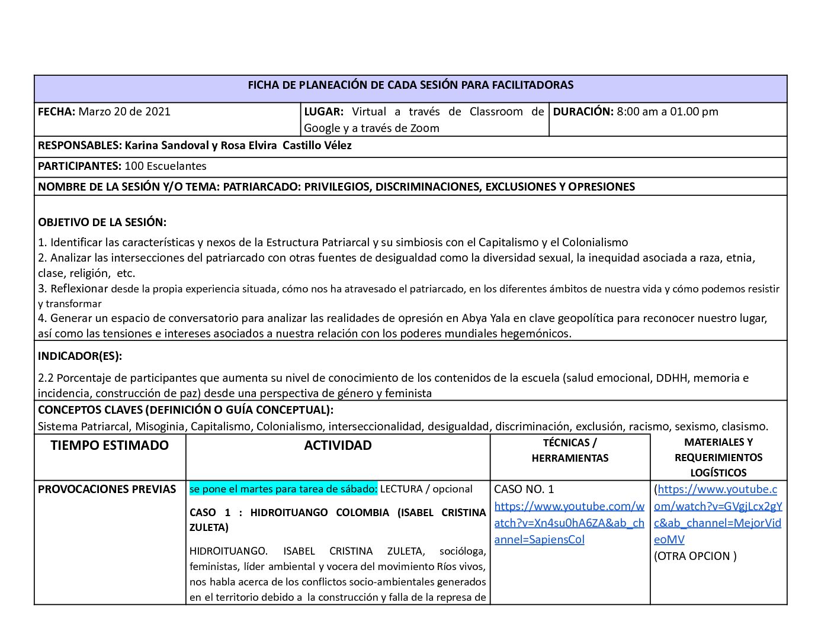Click the key concepts line starting 'Sistema Patriarcal, Misoginia'
834x644 pixels.
tap(403, 426)
